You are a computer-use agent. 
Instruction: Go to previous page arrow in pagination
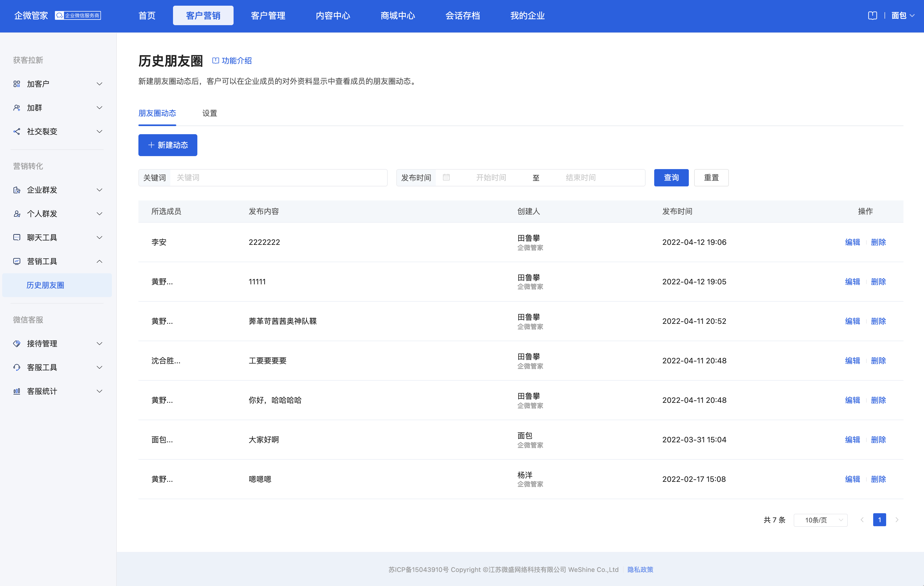pyautogui.click(x=862, y=519)
